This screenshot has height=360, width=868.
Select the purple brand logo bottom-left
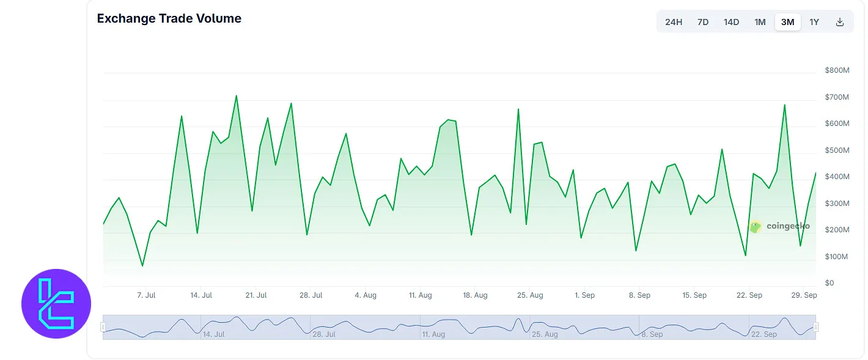point(56,303)
